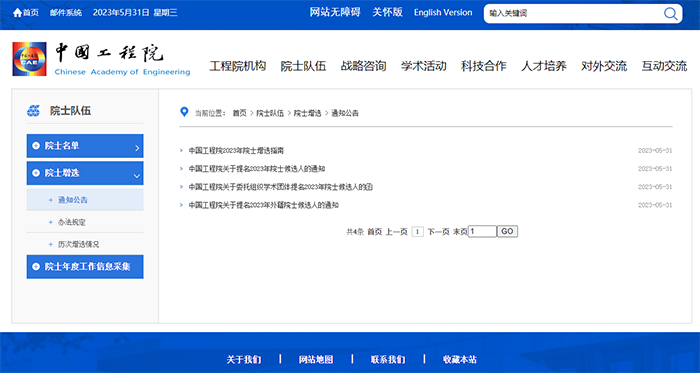Viewport: 700px width, 373px height.
Task: Open 关于我们 footer link
Action: [244, 360]
